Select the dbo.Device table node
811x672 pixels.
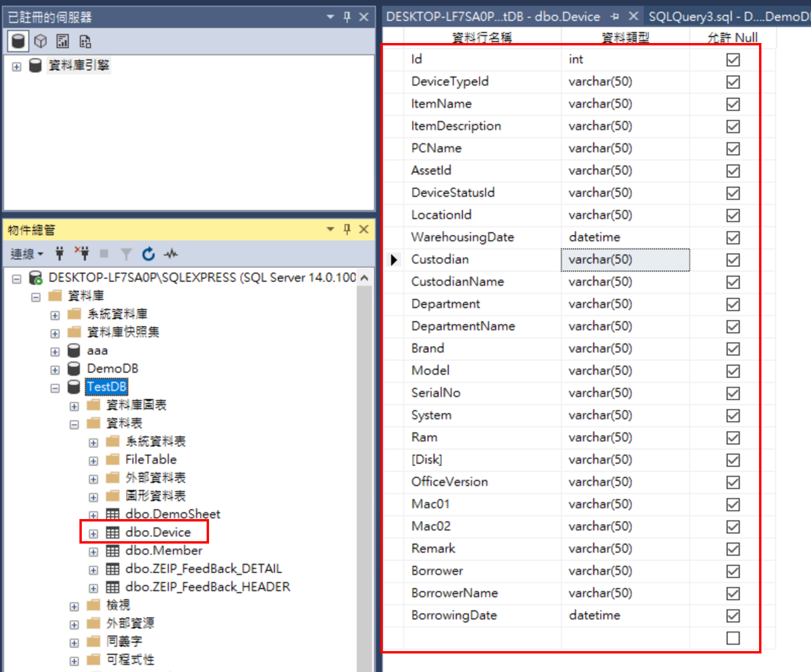pyautogui.click(x=158, y=532)
